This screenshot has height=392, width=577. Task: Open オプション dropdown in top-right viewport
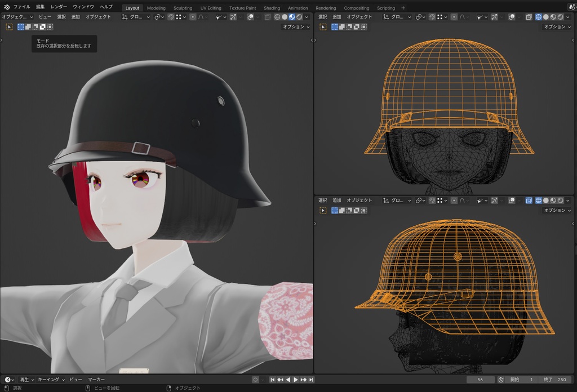[557, 27]
